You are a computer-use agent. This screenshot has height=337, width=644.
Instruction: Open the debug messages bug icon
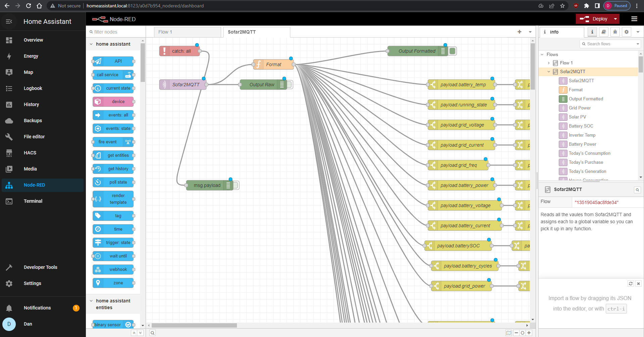[615, 32]
